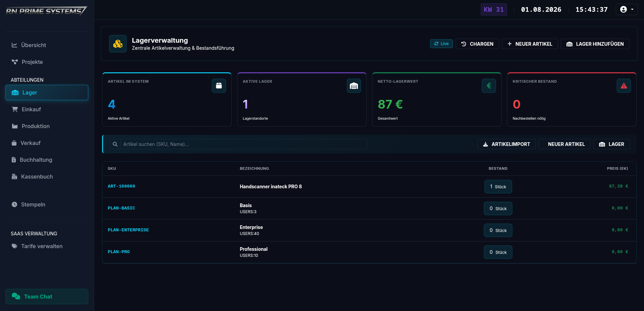This screenshot has height=311, width=644.
Task: Click stock badge in PLAN-PRO row
Action: (x=498, y=252)
